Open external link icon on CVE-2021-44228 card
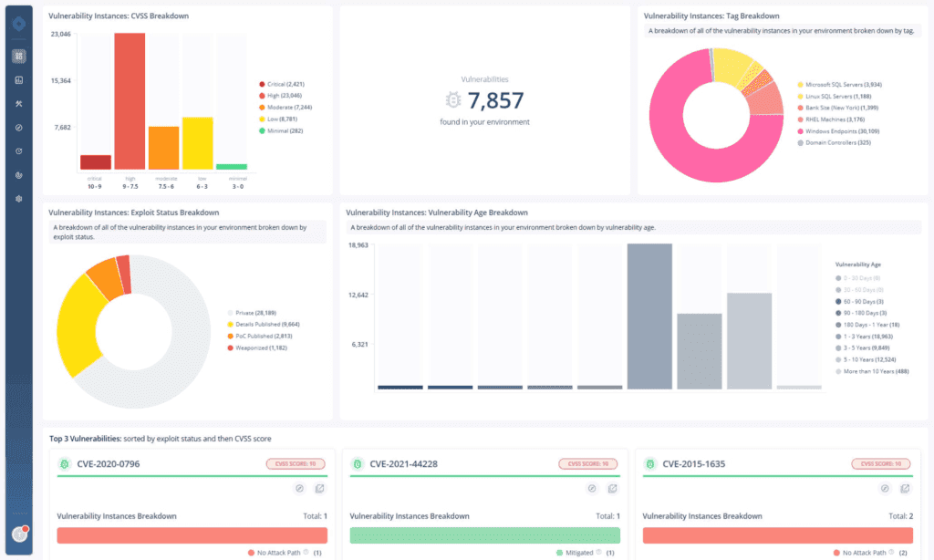Viewport: 934px width, 560px height. [x=612, y=489]
